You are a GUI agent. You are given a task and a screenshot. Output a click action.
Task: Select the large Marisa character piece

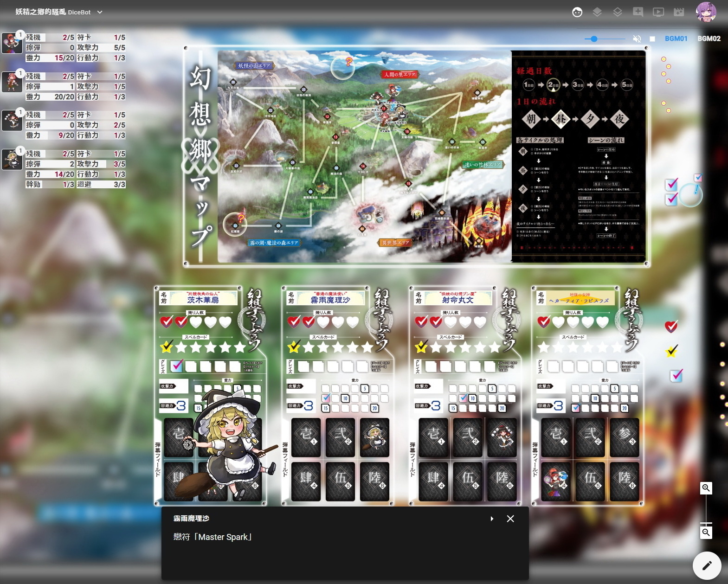coord(228,444)
